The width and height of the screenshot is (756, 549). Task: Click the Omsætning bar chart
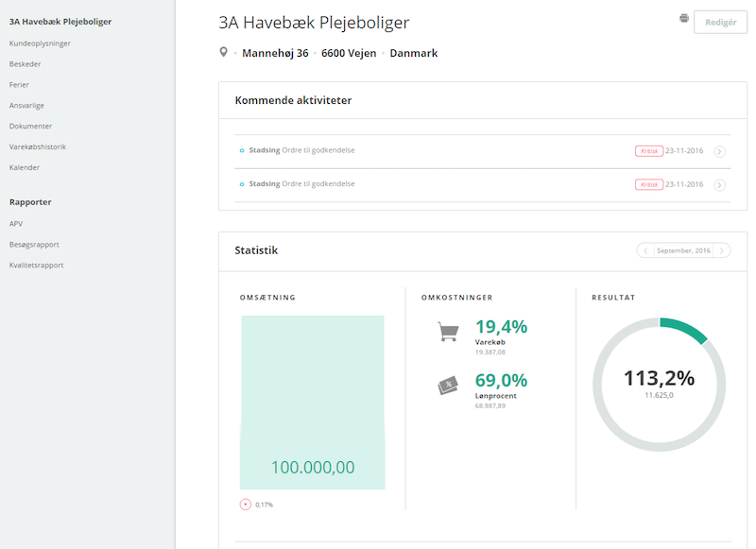pos(313,402)
